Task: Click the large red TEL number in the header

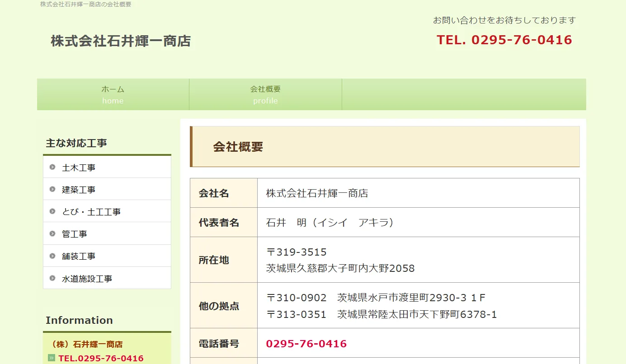Action: pos(504,40)
